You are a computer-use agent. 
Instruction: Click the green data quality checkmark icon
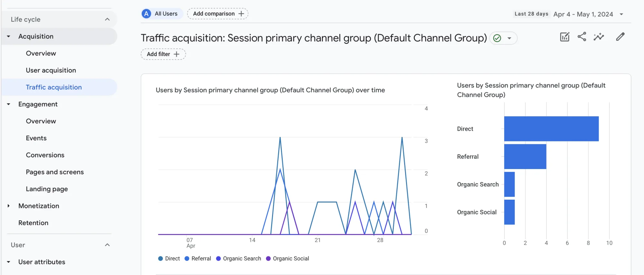[497, 38]
